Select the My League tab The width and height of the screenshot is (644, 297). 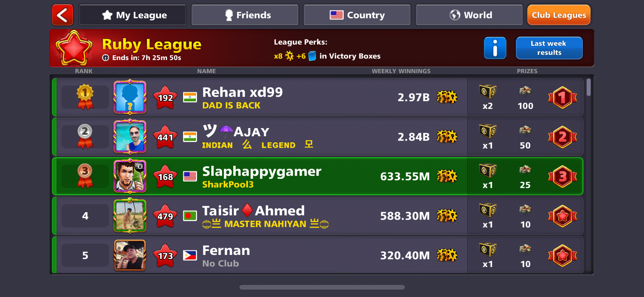pos(133,15)
